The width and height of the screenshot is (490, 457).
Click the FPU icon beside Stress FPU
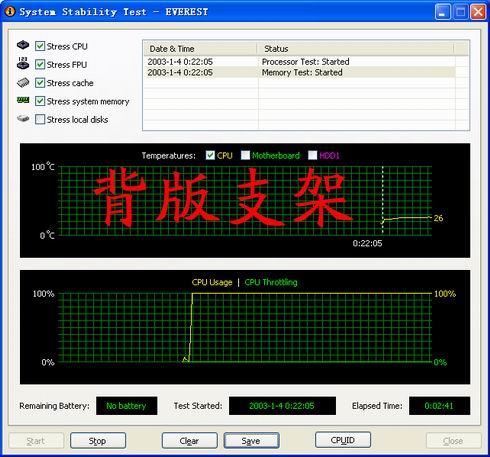tap(23, 63)
